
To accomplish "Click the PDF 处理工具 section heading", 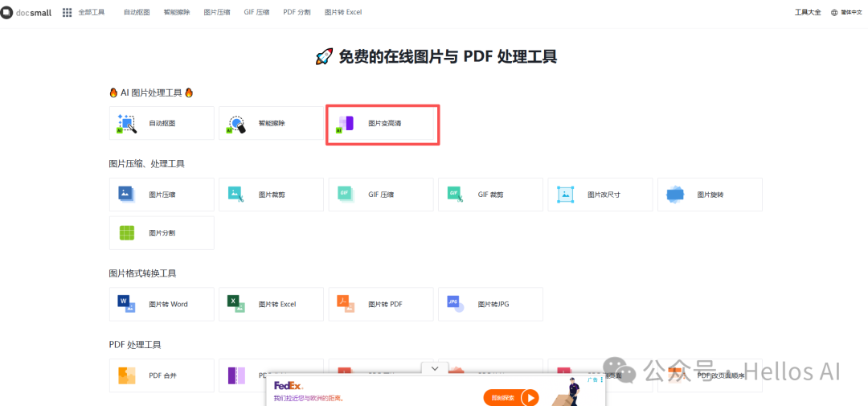I will click(x=135, y=345).
